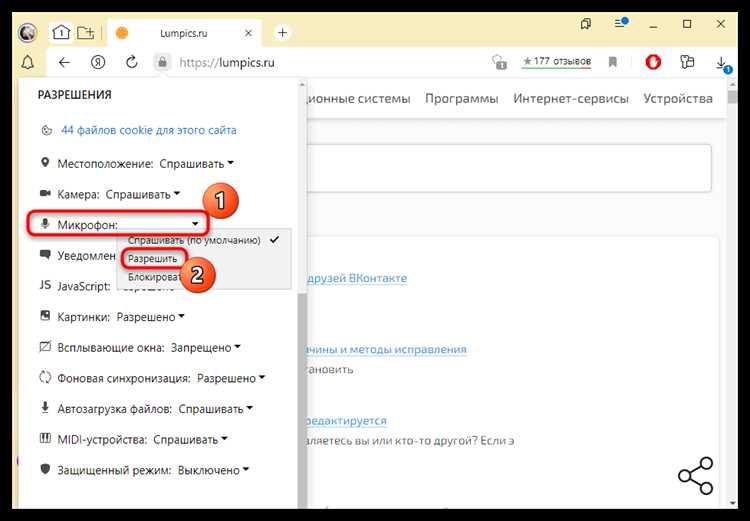Open downloads arrow icon

(x=722, y=64)
